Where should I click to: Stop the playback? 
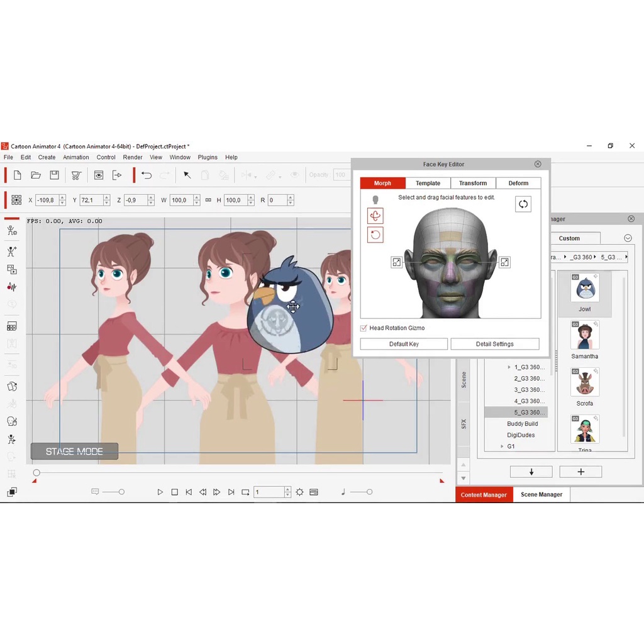coord(175,492)
